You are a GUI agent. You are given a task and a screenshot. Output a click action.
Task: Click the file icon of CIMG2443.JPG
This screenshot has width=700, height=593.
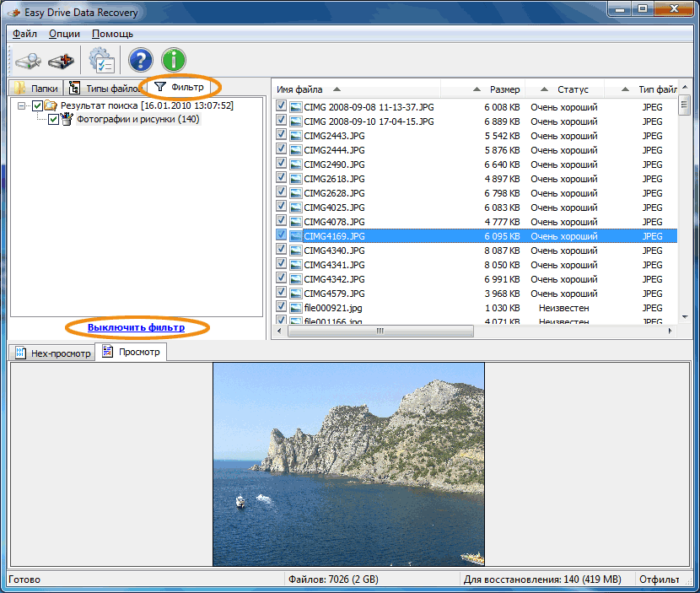point(295,136)
